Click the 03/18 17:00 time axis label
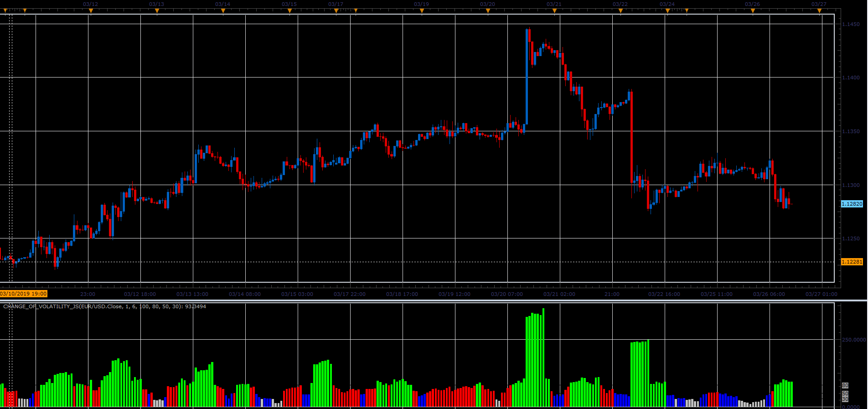This screenshot has height=409, width=868. [x=402, y=294]
